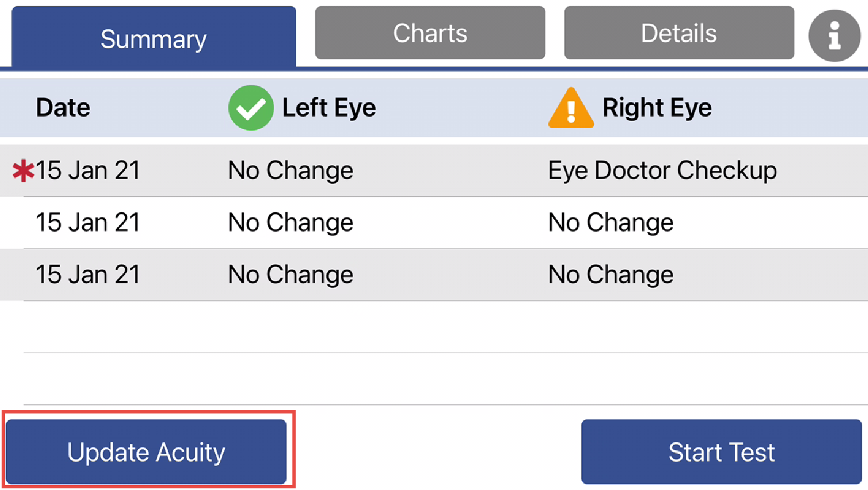868x490 pixels.
Task: Click the highlighted red outline around Update Acuity
Action: [x=148, y=451]
